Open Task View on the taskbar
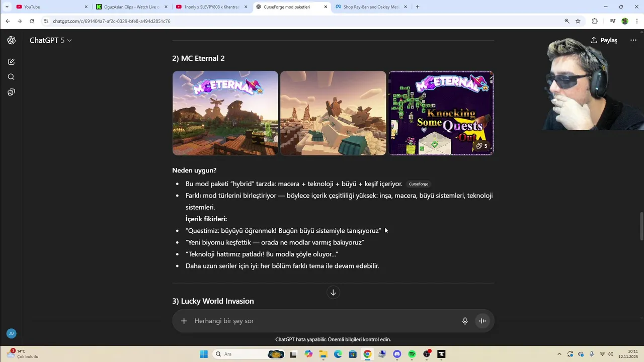Image resolution: width=644 pixels, height=362 pixels. pyautogui.click(x=293, y=354)
